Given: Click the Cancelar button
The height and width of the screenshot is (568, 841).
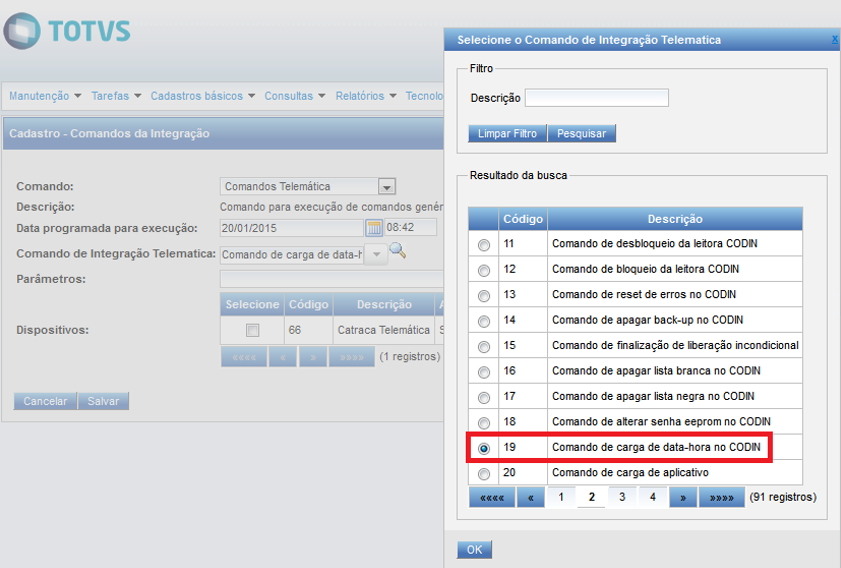Looking at the screenshot, I should click(x=45, y=401).
